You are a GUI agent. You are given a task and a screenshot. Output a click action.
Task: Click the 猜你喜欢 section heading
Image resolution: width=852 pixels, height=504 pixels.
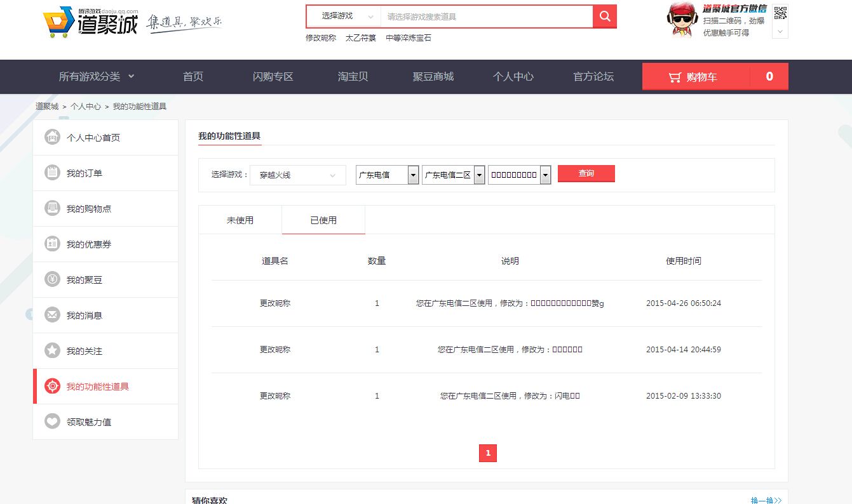point(210,500)
